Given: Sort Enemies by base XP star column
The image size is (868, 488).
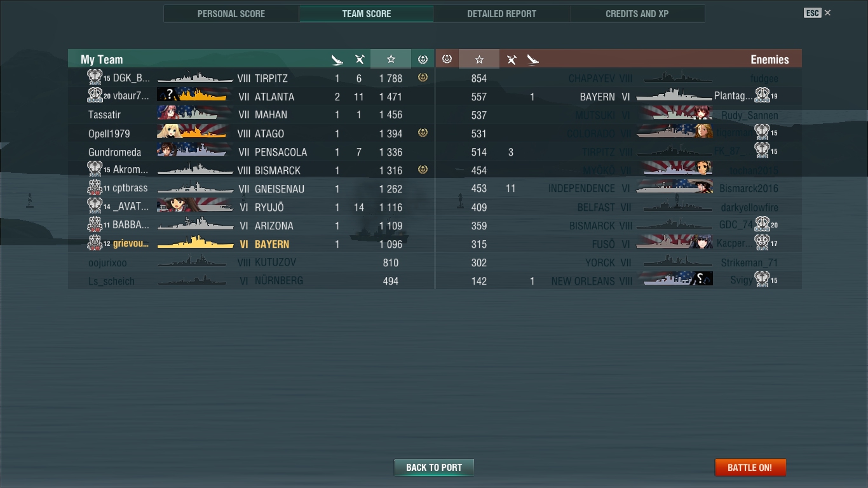Looking at the screenshot, I should (x=479, y=59).
